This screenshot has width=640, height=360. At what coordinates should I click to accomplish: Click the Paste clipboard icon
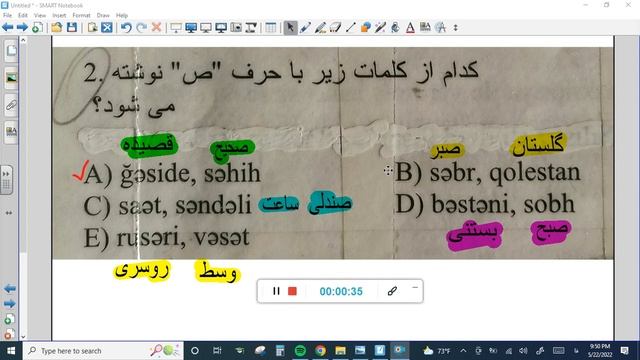(93, 27)
